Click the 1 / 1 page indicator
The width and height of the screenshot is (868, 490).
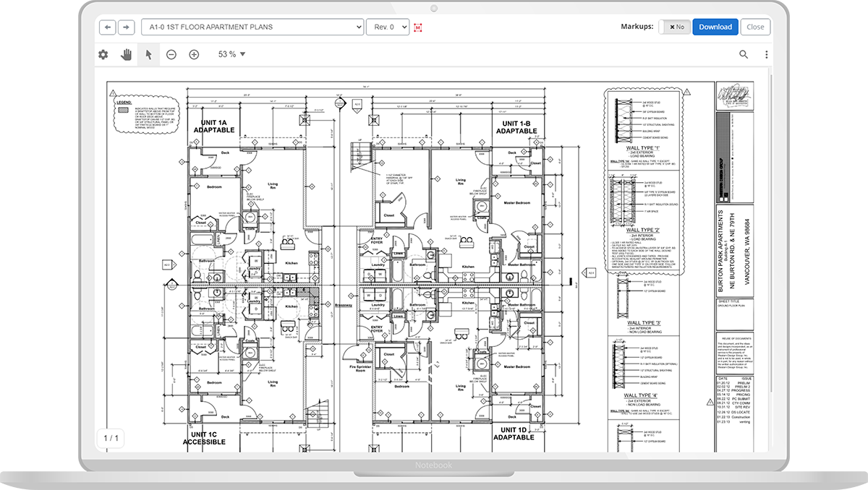coord(111,438)
